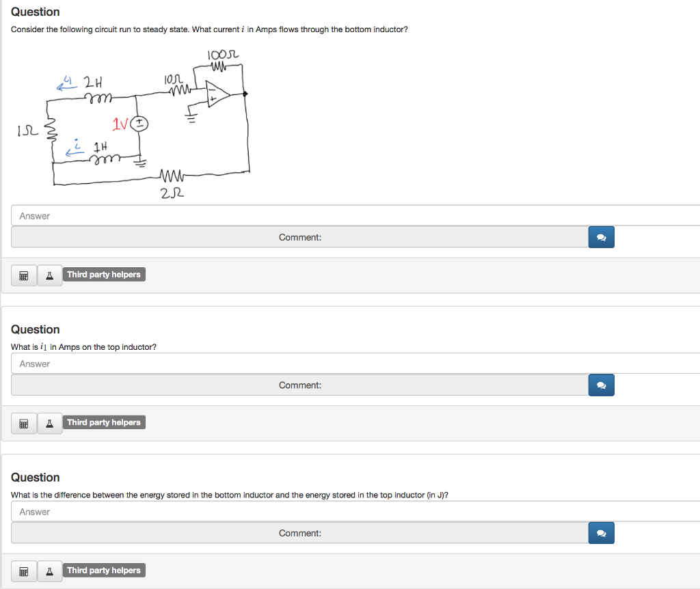The width and height of the screenshot is (700, 589).
Task: Focus the Answer field for the inductor current
Action: [273, 215]
